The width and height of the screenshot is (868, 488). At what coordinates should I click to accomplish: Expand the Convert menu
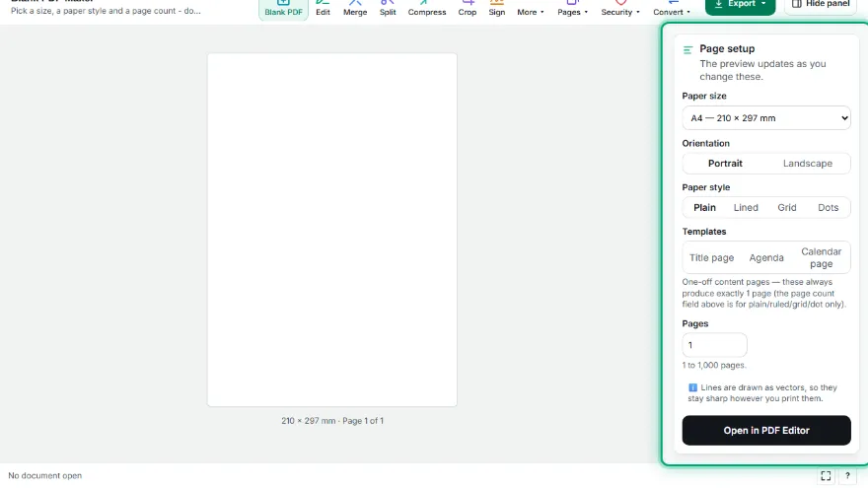[672, 8]
